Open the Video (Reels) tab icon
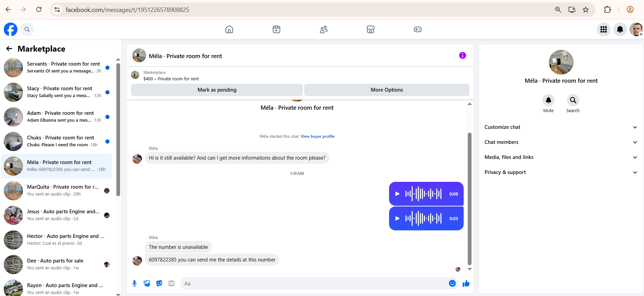 tap(276, 29)
